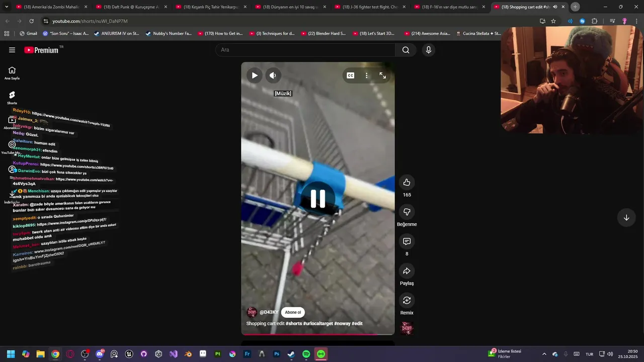
Task: Switch to F-16'ın var diye mutlu tab
Action: [x=450, y=7]
